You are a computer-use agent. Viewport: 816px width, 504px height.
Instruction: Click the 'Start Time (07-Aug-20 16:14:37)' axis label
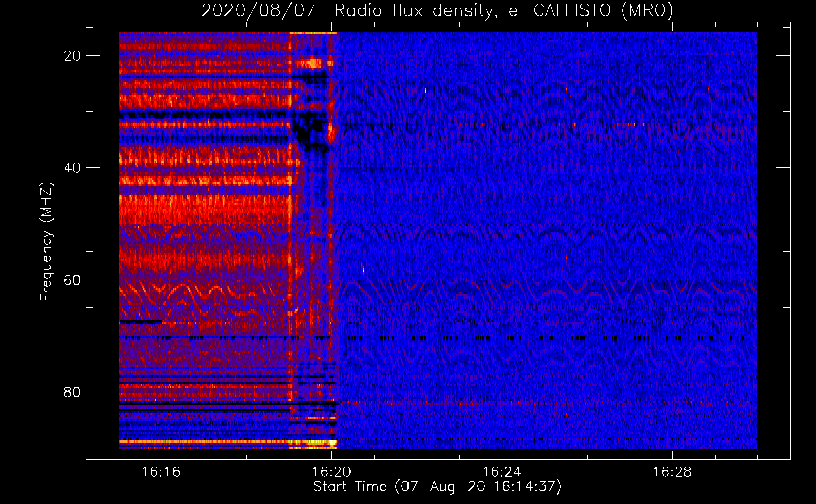437,487
